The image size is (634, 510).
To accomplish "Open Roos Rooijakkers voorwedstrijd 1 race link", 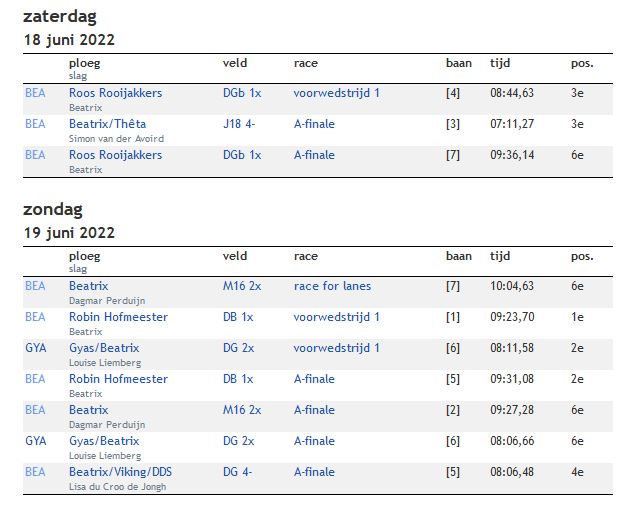I will (336, 93).
